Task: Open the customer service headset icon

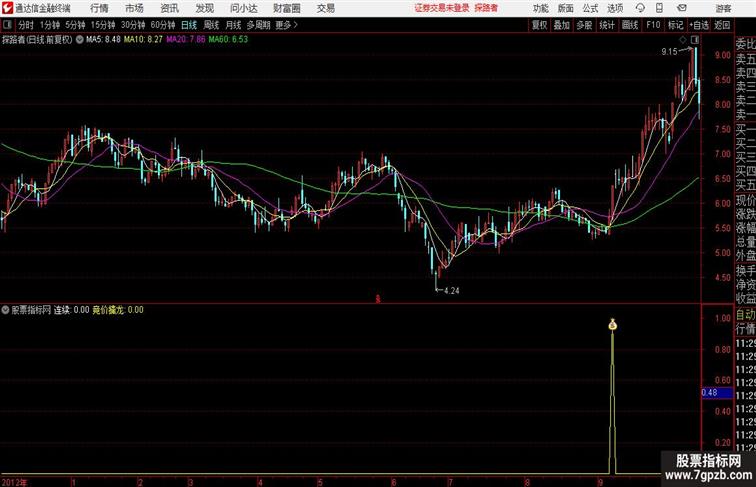Action: point(640,8)
